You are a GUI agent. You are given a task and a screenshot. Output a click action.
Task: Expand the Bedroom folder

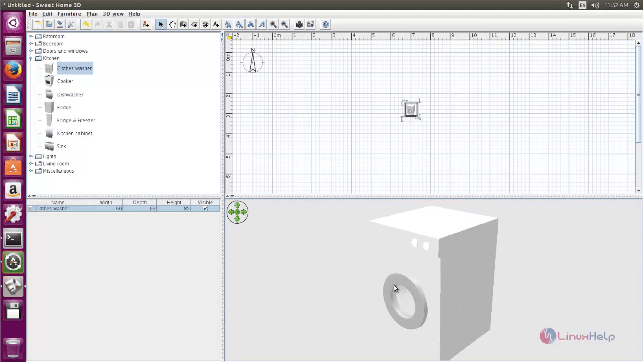[x=31, y=44]
